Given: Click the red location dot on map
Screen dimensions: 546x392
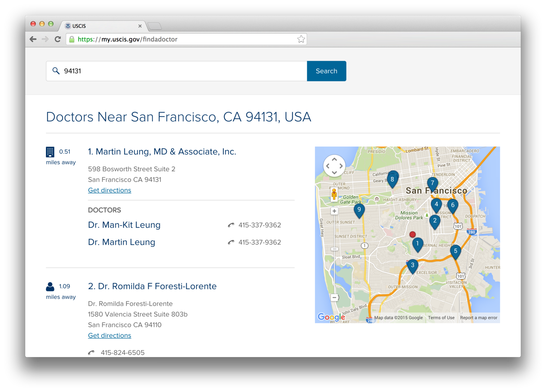Looking at the screenshot, I should pyautogui.click(x=412, y=235).
